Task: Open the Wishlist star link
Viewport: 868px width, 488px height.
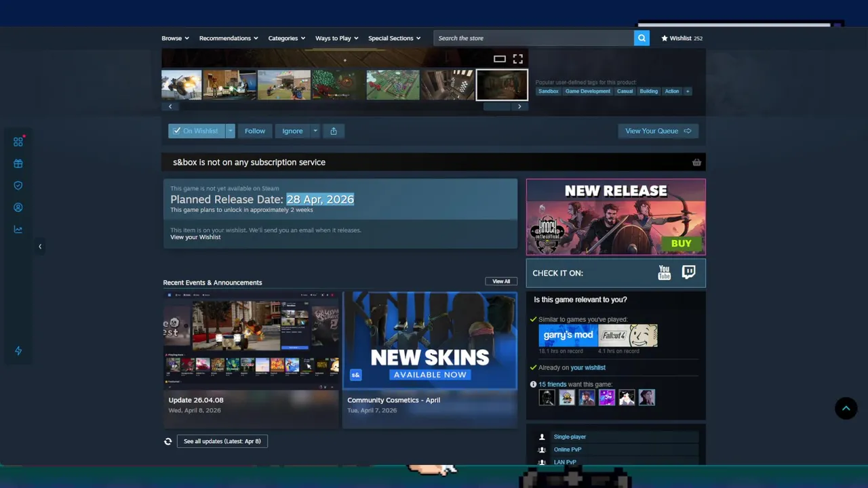Action: (682, 38)
